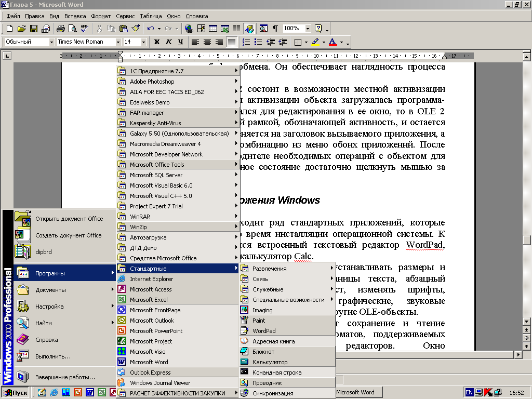The image size is (532, 399).
Task: Click the Decrease Indent icon
Action: (x=270, y=42)
